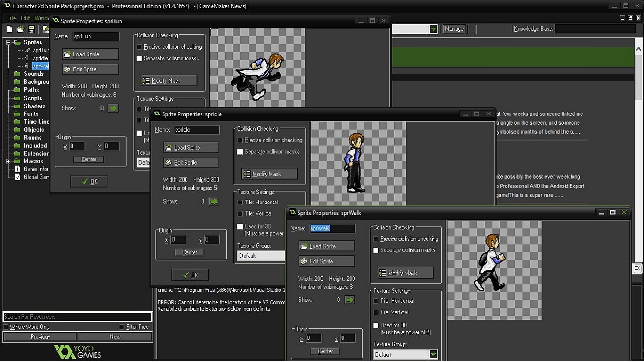Screen dimensions: 644x362
Task: Check Tile: Horizontal in the spriIdle window
Action: [x=239, y=202]
